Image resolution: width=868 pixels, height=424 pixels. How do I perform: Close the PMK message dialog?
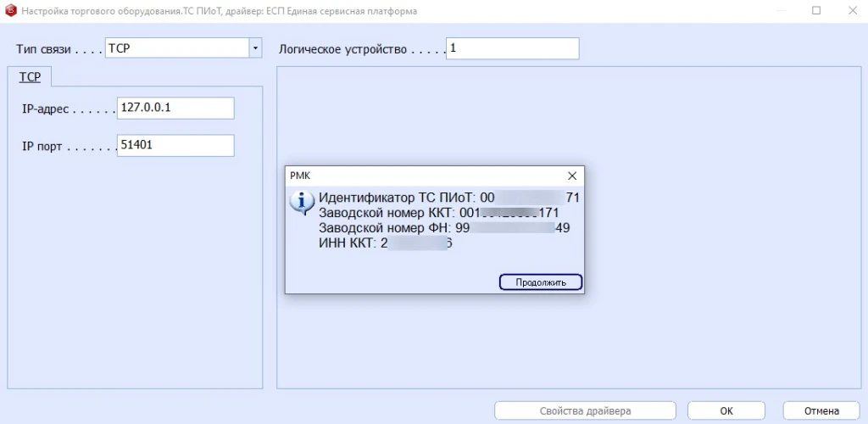572,176
